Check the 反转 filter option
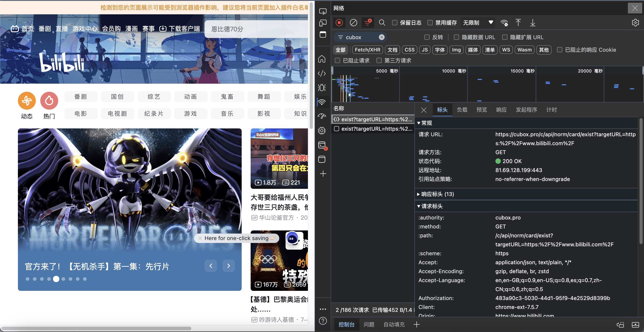The width and height of the screenshot is (644, 332). 427,37
